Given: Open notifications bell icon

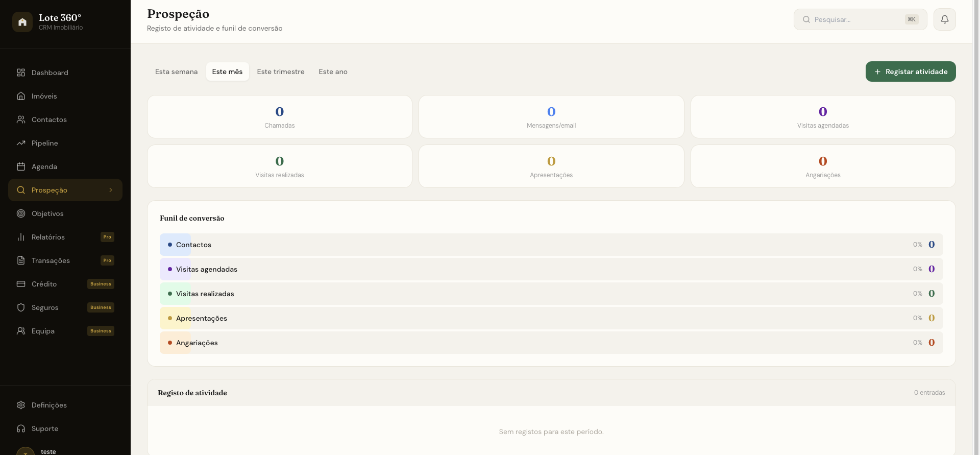Looking at the screenshot, I should tap(945, 19).
